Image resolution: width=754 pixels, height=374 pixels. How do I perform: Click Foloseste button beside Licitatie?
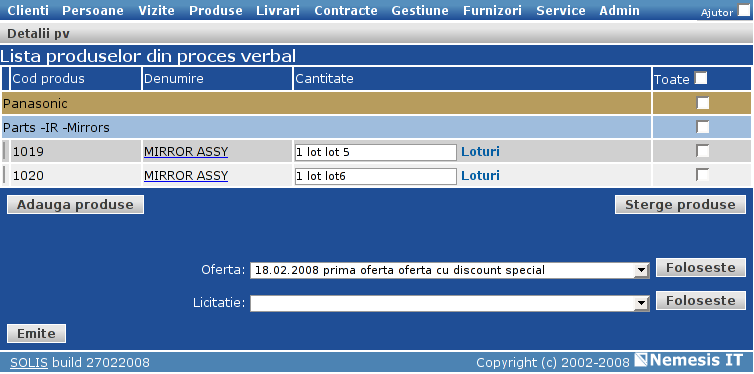[701, 301]
